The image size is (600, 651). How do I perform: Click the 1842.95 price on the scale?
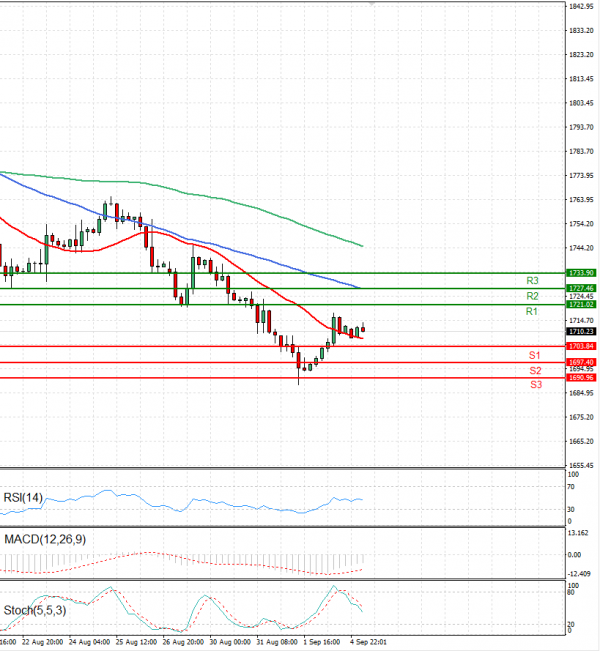[x=581, y=6]
